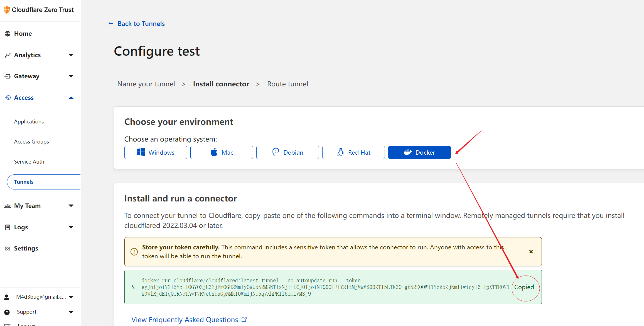Screen dimensions: 644x326
Task: Click the Settings gear icon in sidebar
Action: click(8, 249)
